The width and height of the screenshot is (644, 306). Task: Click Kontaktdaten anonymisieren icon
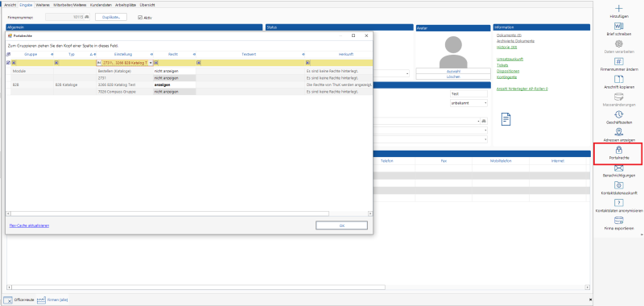pyautogui.click(x=619, y=203)
